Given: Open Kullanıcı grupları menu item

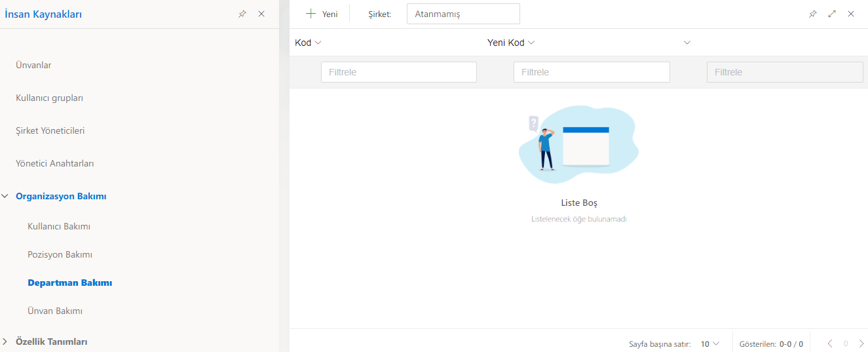Looking at the screenshot, I should 49,98.
